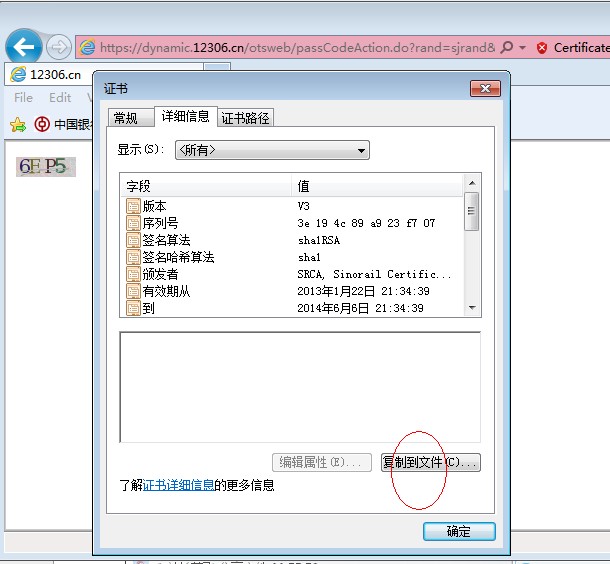This screenshot has height=564, width=610.
Task: Switch to the 证书路径 tab
Action: tap(246, 118)
